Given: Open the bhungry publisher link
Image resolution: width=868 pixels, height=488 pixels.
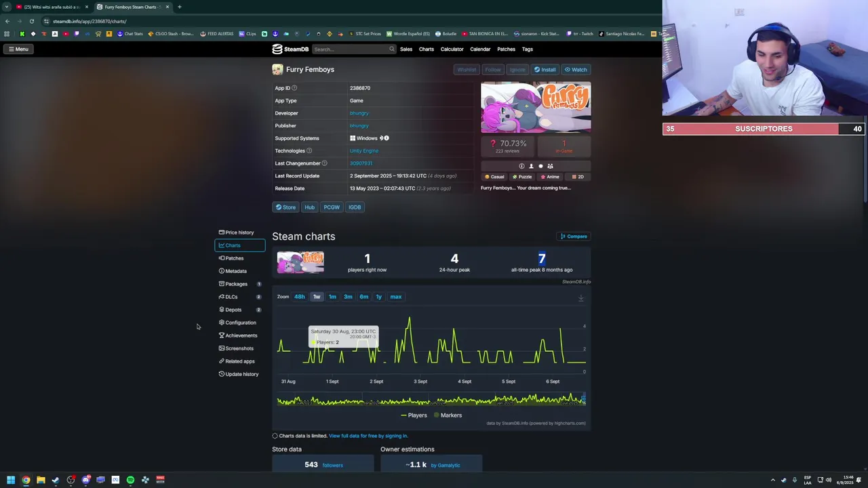Looking at the screenshot, I should 359,125.
